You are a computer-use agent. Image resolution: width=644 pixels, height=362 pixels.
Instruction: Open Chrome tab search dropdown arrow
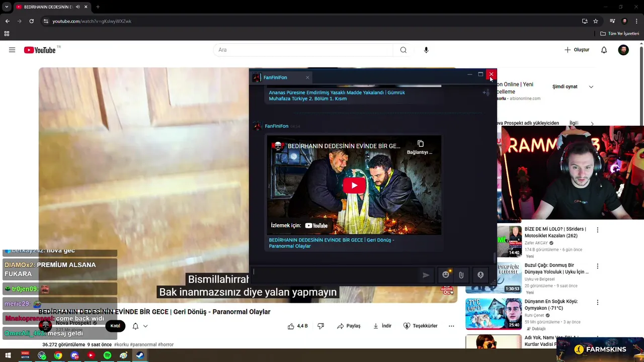click(x=6, y=7)
